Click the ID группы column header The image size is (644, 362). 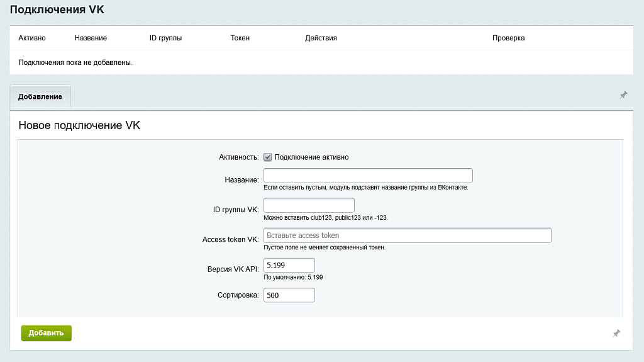[x=165, y=38]
